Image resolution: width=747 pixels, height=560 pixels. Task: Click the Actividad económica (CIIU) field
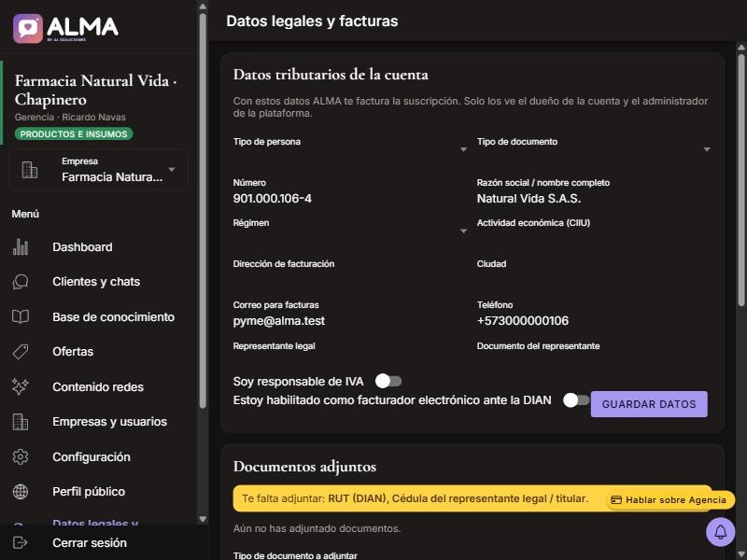click(x=594, y=231)
